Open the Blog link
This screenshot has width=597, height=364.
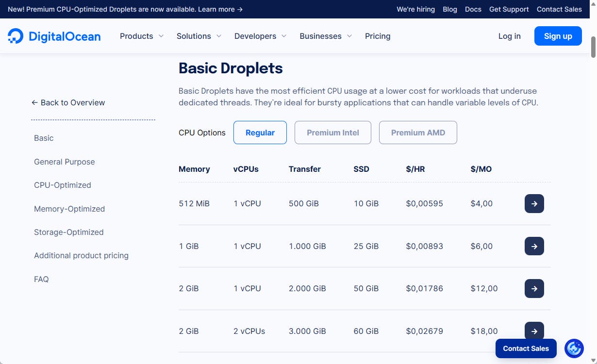(450, 9)
